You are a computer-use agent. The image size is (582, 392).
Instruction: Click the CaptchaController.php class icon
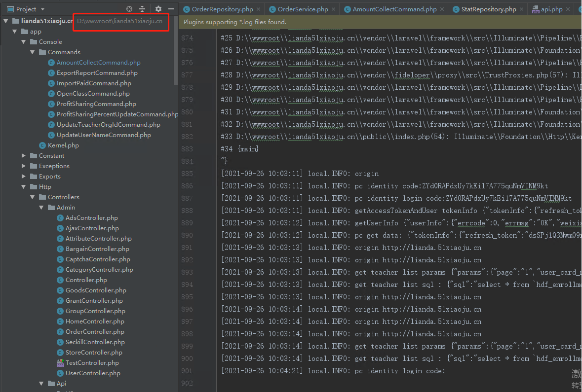60,259
